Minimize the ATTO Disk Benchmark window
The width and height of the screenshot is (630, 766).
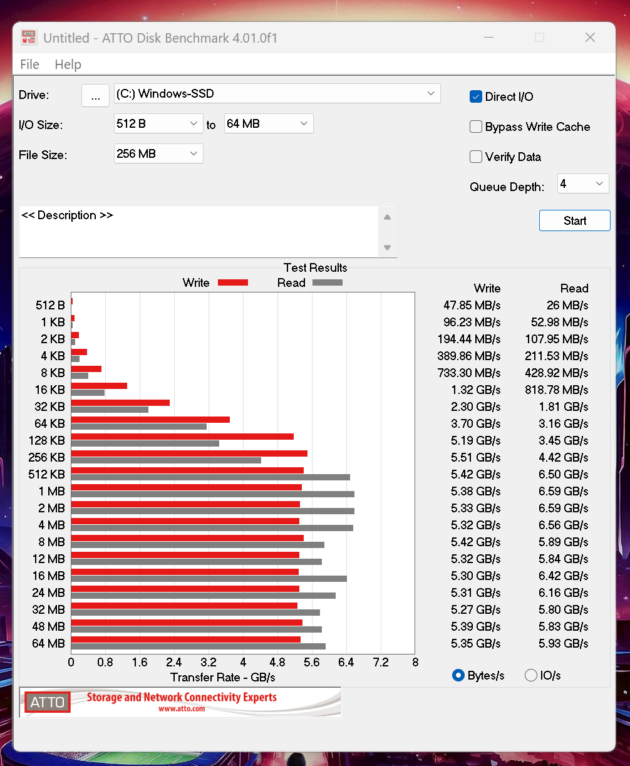coord(489,38)
